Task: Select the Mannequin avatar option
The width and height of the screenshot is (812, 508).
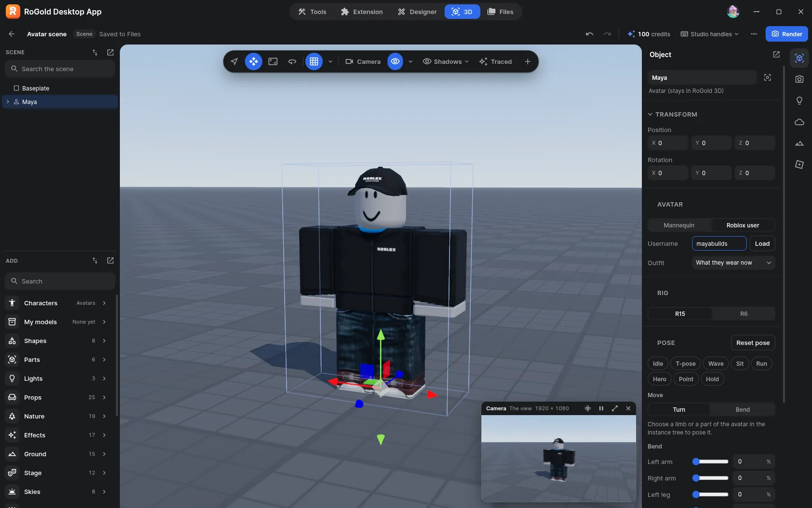Action: (x=679, y=225)
